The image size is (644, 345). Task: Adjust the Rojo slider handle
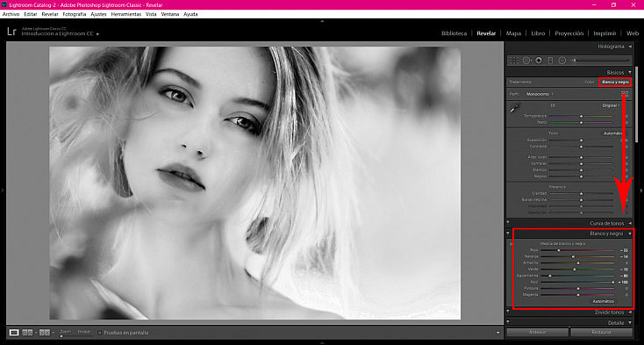(x=559, y=250)
